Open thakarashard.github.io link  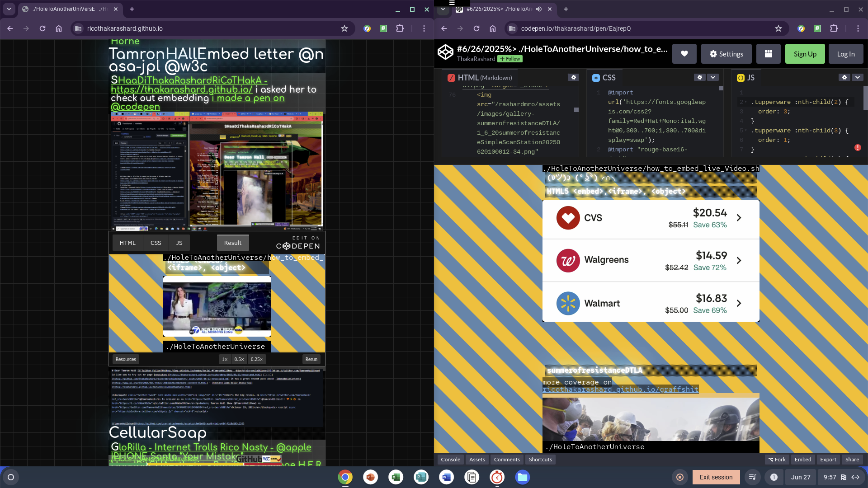(182, 89)
